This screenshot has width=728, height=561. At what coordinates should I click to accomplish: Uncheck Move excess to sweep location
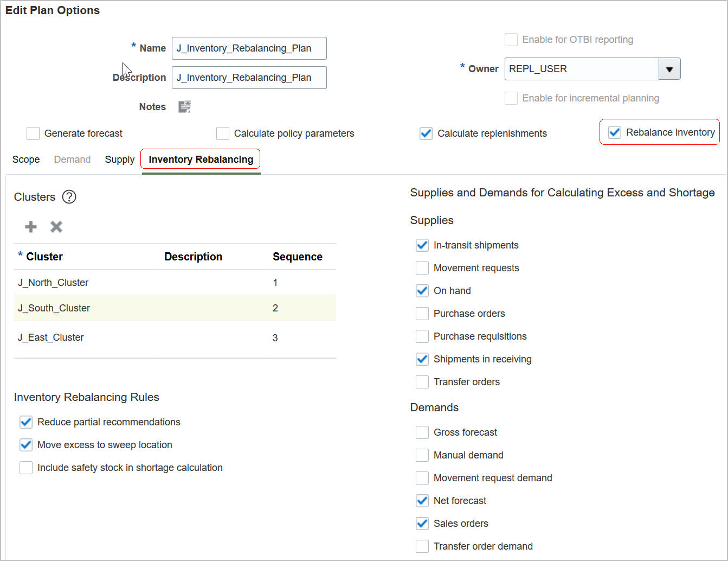pos(26,445)
